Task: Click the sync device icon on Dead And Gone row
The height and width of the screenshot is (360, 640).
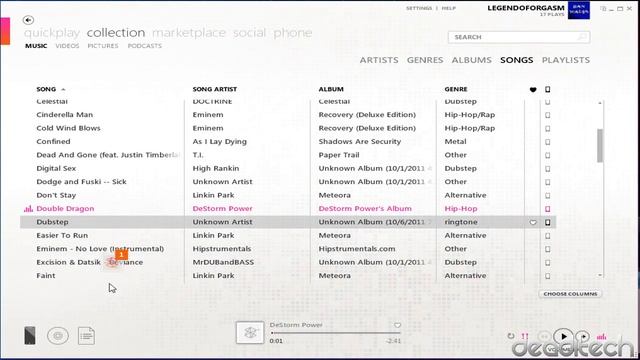Action: (548, 156)
